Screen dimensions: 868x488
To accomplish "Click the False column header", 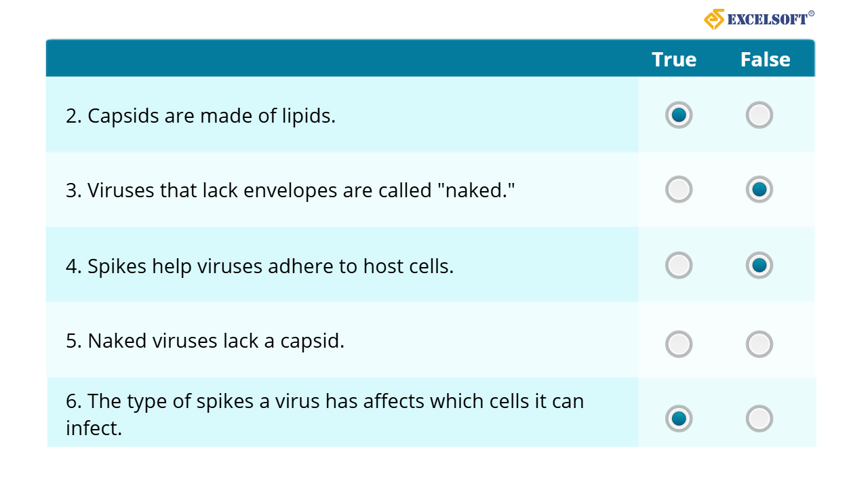I will tap(765, 60).
